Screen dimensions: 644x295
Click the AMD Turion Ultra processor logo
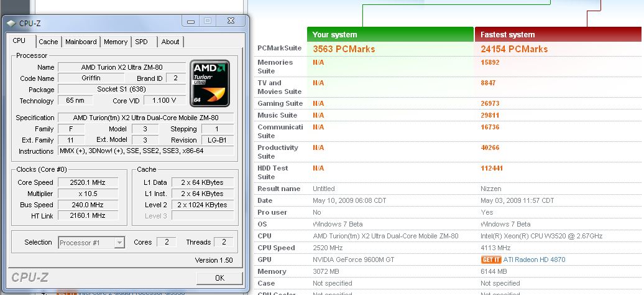(x=210, y=83)
